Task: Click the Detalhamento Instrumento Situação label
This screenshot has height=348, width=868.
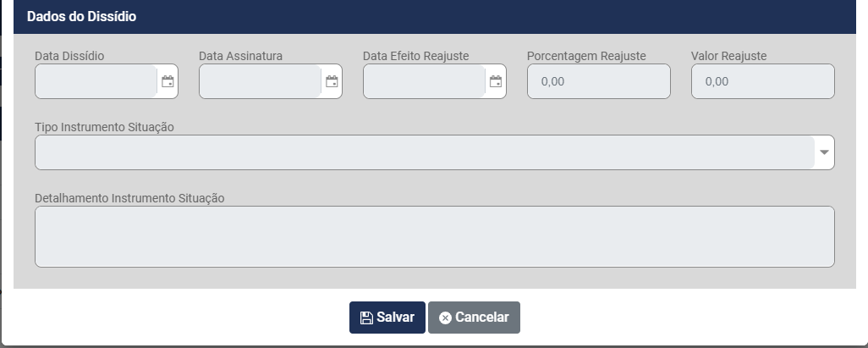Action: point(129,198)
